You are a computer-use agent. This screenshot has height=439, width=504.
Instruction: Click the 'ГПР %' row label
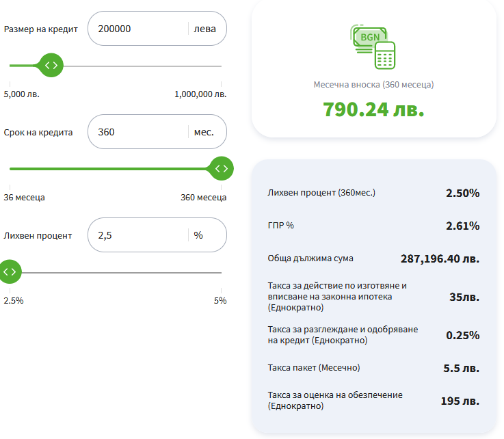[280, 225]
